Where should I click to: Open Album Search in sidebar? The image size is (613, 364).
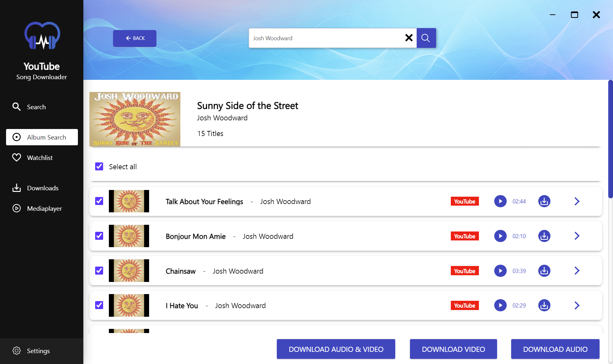click(42, 137)
